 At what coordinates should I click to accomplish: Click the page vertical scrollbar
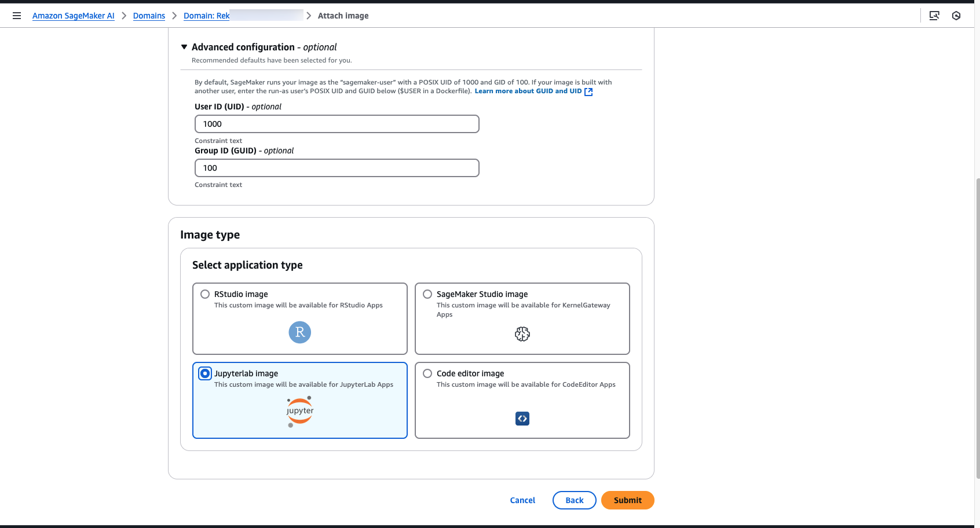pyautogui.click(x=978, y=328)
